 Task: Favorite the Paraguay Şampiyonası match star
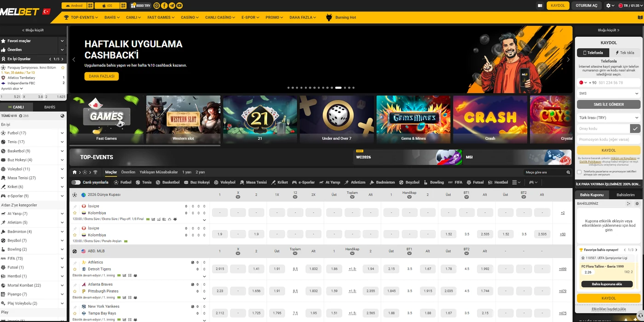click(63, 68)
